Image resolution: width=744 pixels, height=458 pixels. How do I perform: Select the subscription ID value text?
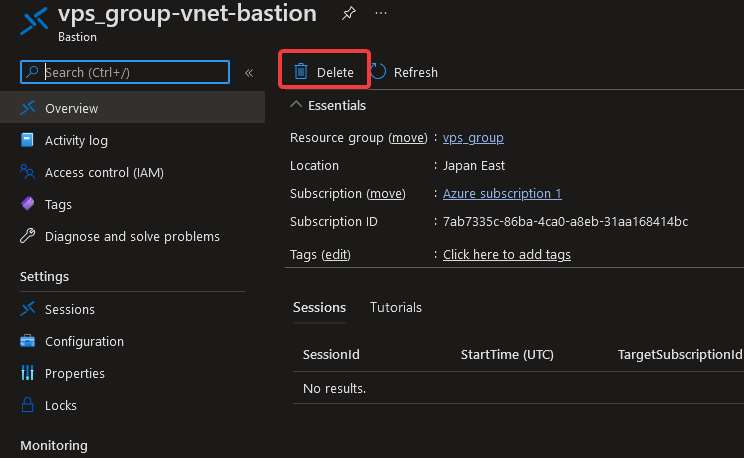tap(565, 222)
